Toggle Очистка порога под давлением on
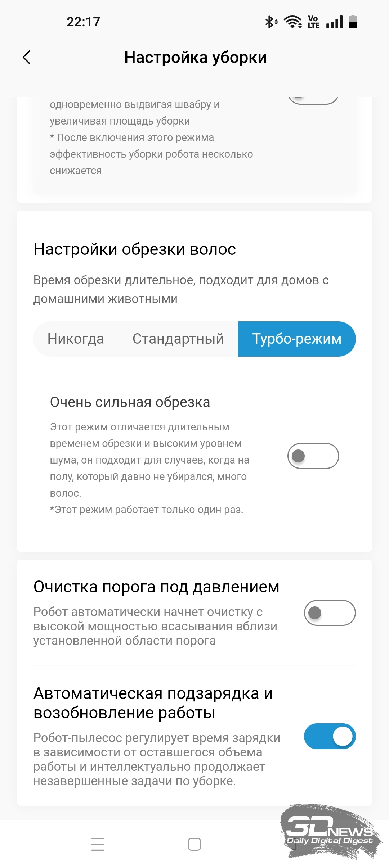The image size is (389, 868). pyautogui.click(x=330, y=613)
